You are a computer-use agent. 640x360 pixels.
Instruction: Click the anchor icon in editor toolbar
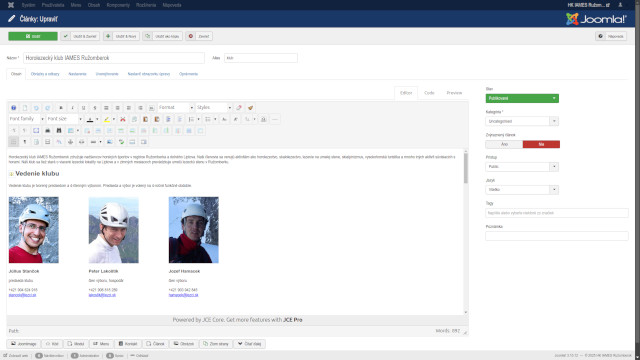click(x=70, y=142)
